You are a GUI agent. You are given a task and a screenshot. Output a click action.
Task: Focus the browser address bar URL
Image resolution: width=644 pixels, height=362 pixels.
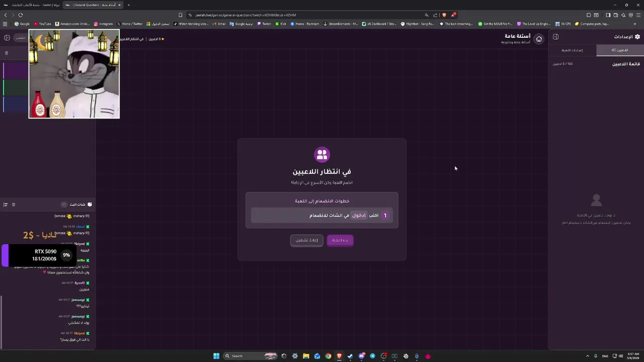(x=246, y=15)
